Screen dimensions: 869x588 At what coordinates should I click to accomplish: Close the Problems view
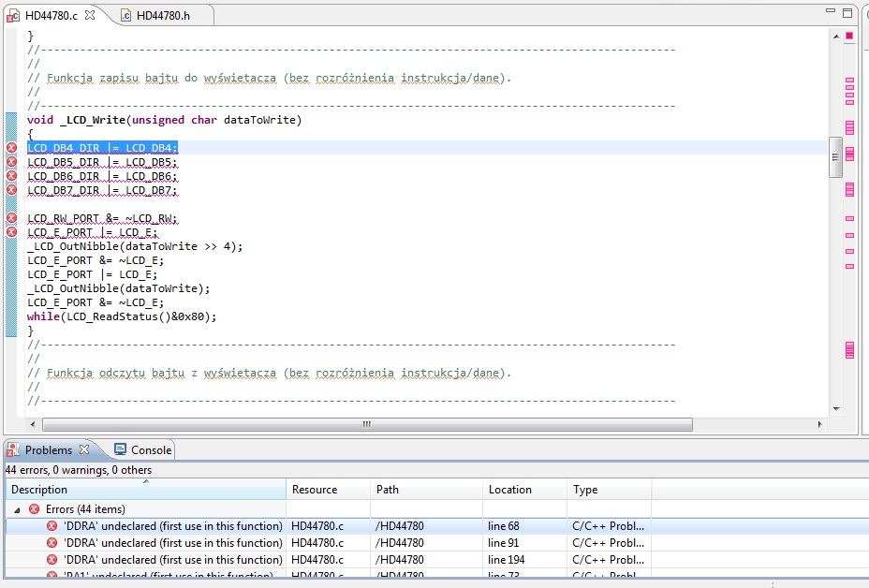click(x=84, y=449)
